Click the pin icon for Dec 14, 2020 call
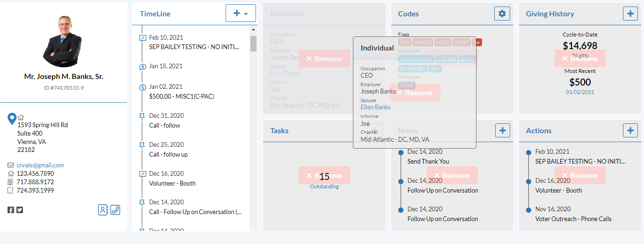Image resolution: width=644 pixels, height=244 pixels. (x=143, y=202)
